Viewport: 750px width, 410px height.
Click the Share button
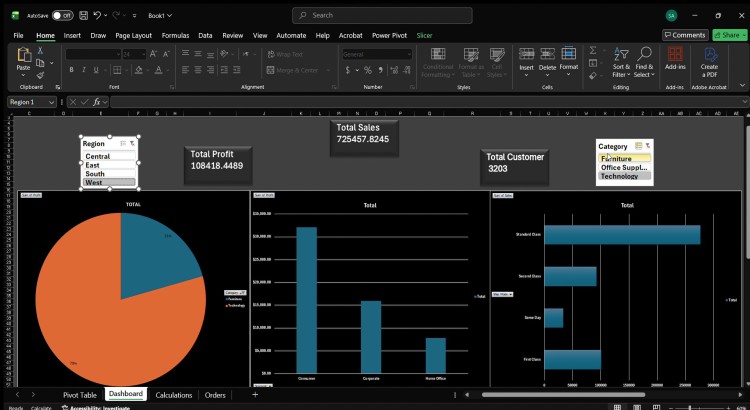point(730,35)
